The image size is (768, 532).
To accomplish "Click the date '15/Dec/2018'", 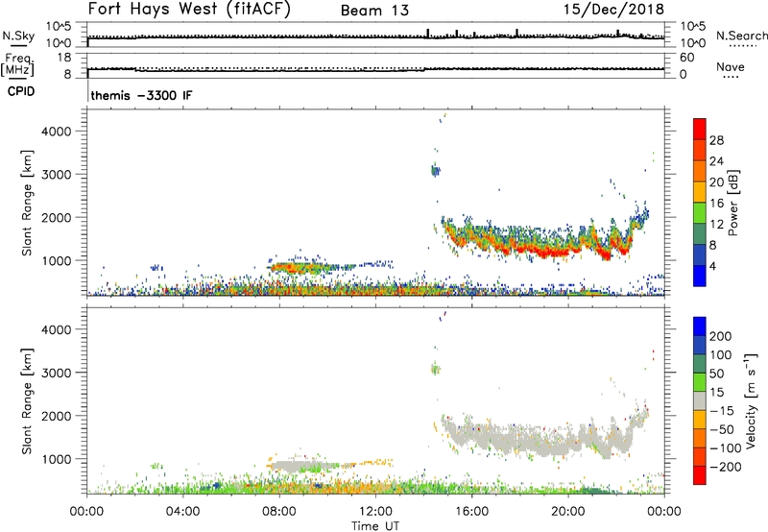I will 614,9.
